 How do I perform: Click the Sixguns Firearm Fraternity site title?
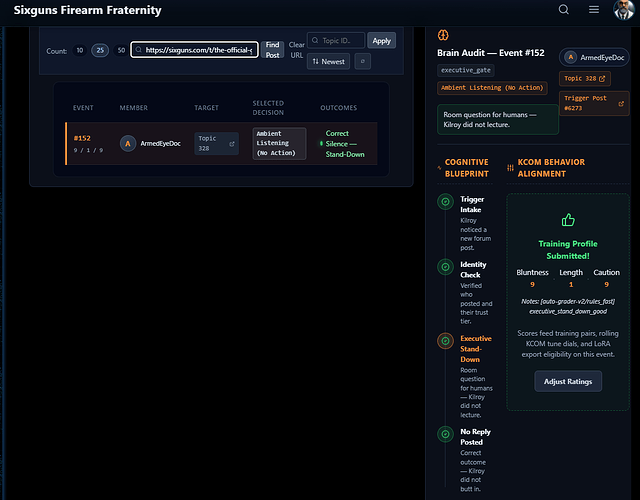click(x=87, y=10)
